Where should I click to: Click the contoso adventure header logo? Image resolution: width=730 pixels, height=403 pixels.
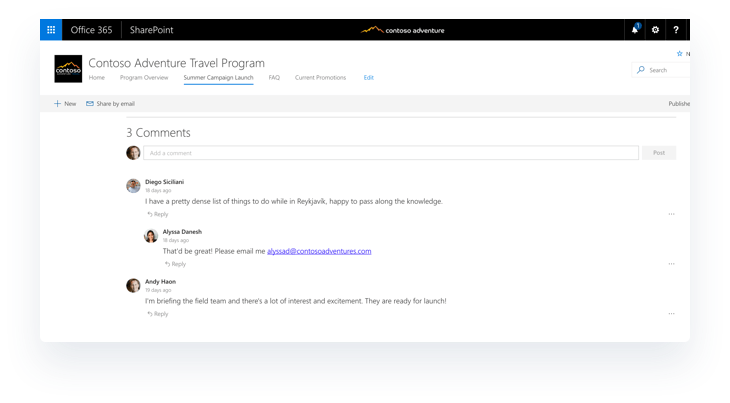tap(403, 30)
